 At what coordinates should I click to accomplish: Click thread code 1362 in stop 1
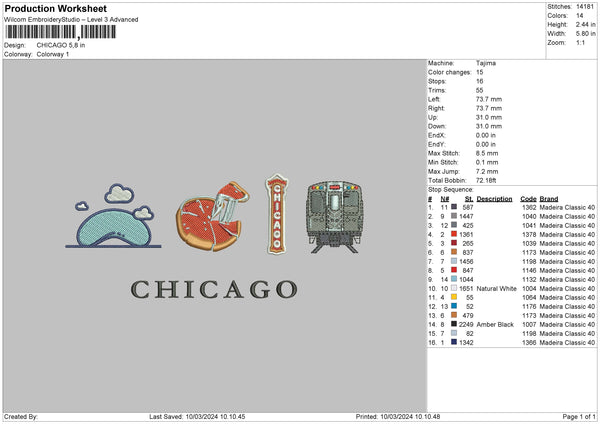coord(529,207)
